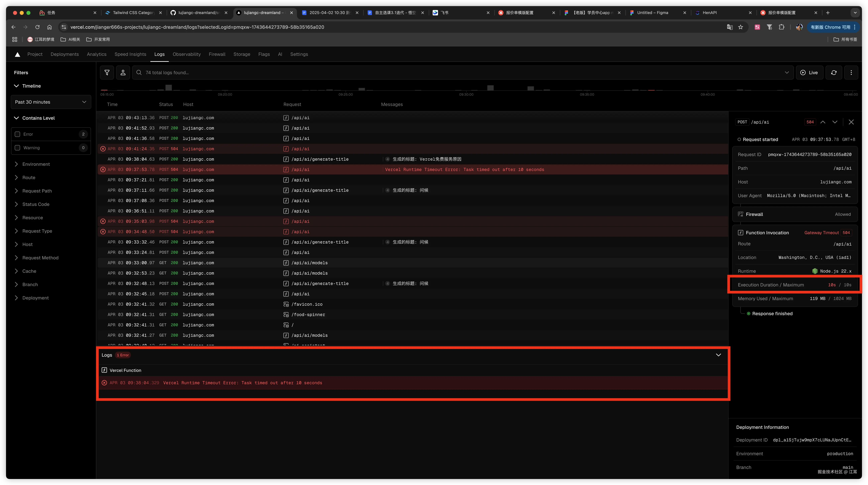Open the Deployments tab

coord(64,54)
